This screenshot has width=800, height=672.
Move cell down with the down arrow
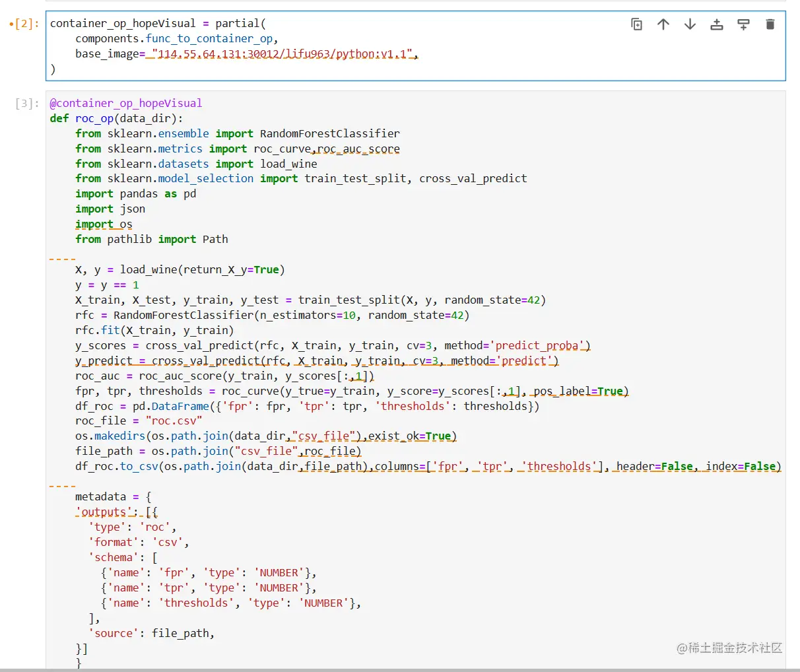tap(690, 24)
